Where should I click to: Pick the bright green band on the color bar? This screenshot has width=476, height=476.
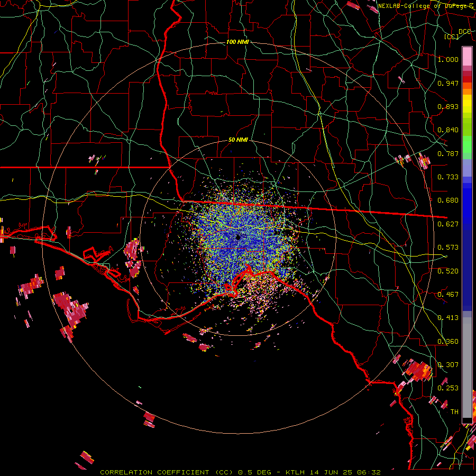click(x=467, y=144)
